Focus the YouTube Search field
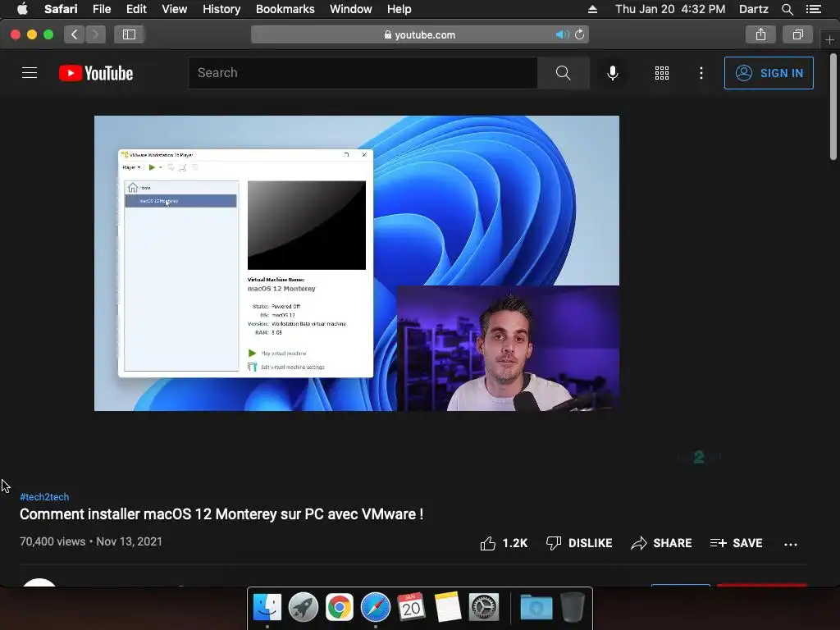The height and width of the screenshot is (630, 840). [x=363, y=73]
